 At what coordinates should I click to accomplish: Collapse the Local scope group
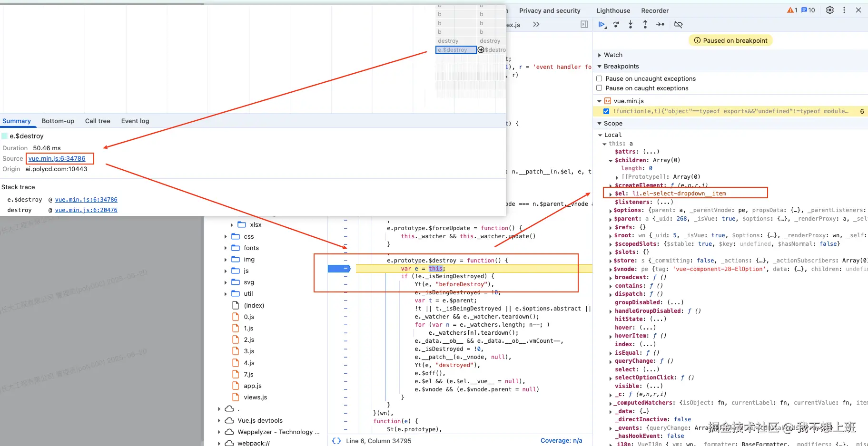[x=601, y=135]
